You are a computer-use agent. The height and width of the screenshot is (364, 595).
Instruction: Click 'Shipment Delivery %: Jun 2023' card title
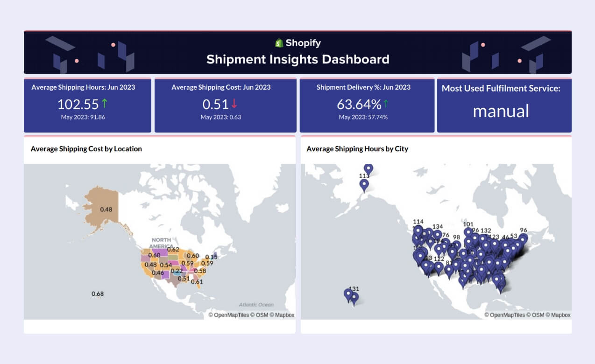(363, 87)
